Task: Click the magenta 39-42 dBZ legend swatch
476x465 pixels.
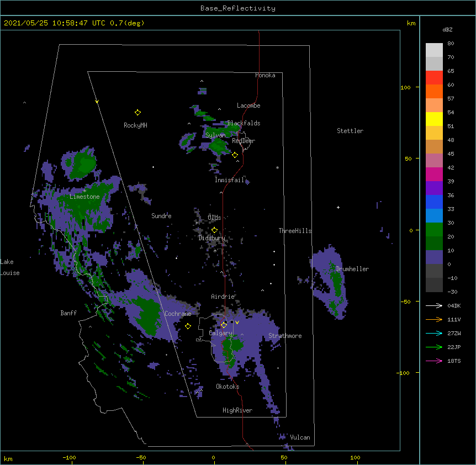Action: click(434, 174)
